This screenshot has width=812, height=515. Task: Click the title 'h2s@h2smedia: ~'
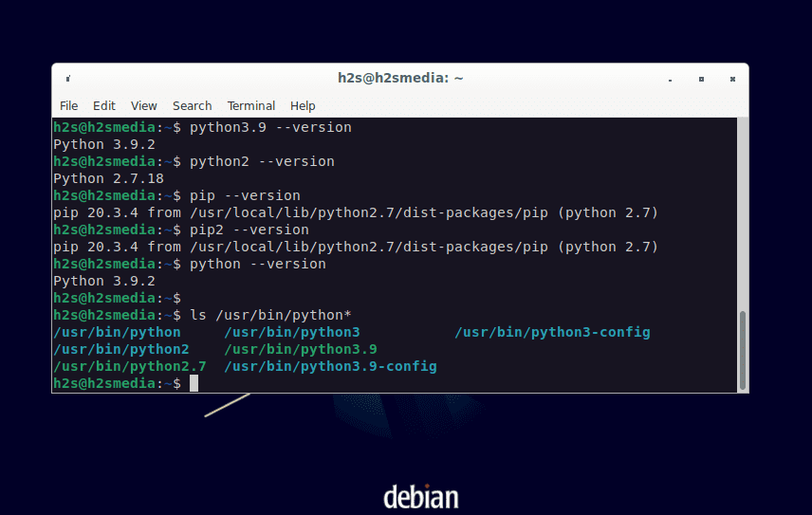[400, 78]
